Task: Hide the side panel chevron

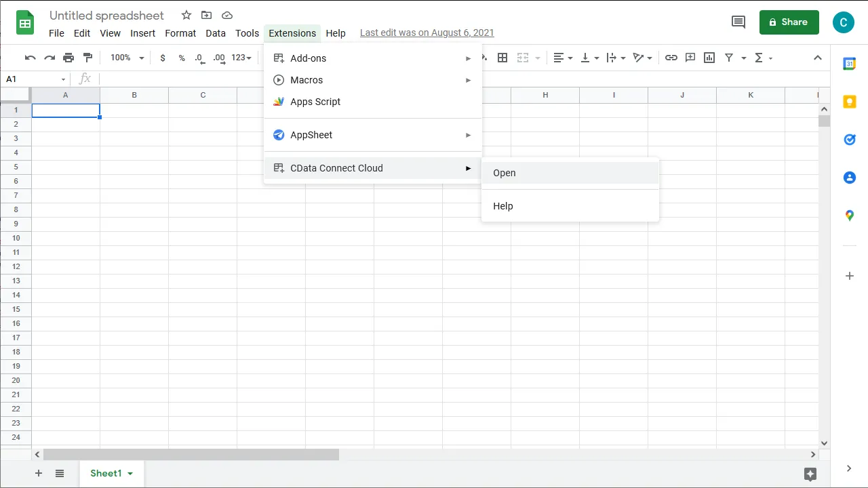Action: click(x=849, y=468)
